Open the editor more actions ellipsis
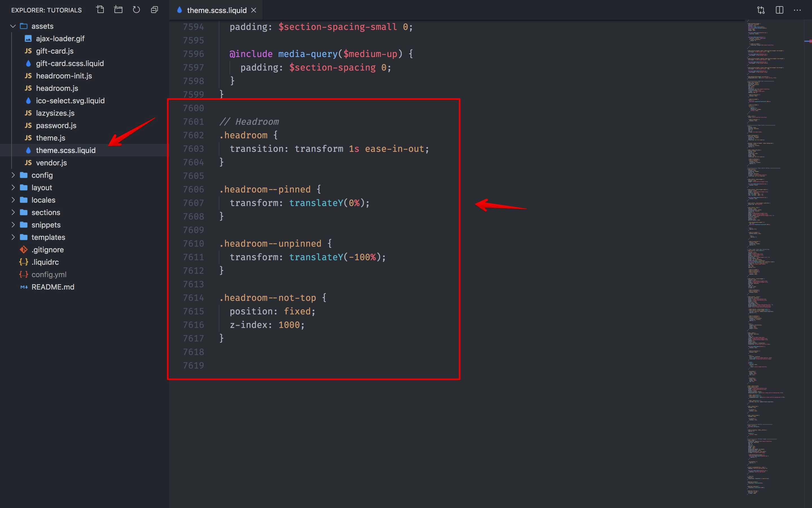Viewport: 812px width, 508px height. 797,10
